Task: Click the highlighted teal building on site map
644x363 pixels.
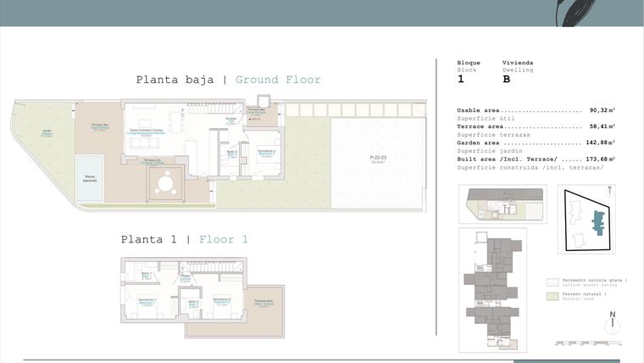Action: [x=599, y=223]
